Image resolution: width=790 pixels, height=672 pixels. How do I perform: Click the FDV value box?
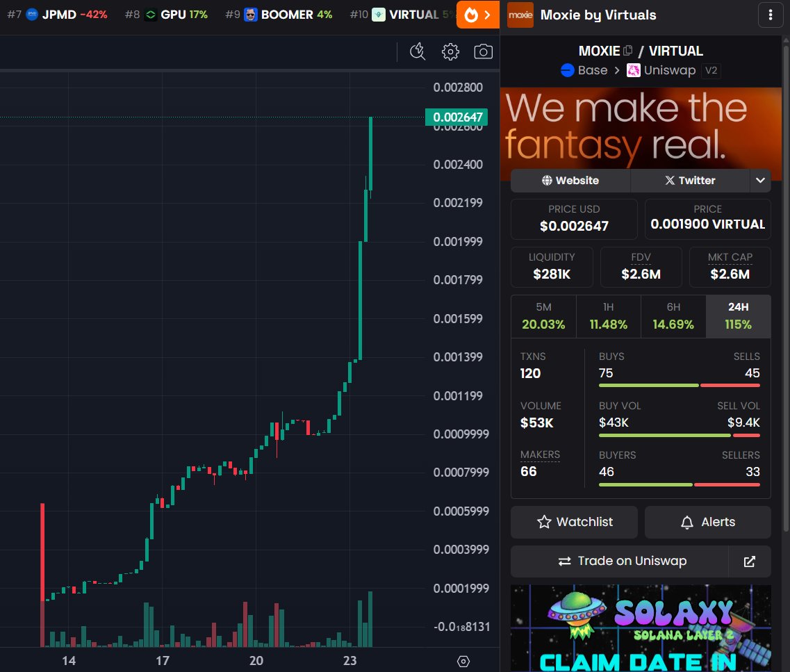[x=641, y=267]
